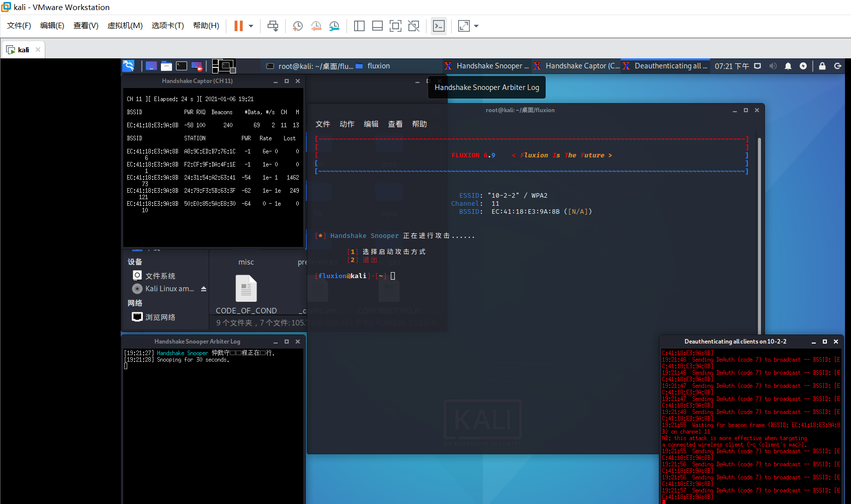Select 文件系统 in file manager sidebar
Viewport: 851px width, 504px height.
(160, 276)
